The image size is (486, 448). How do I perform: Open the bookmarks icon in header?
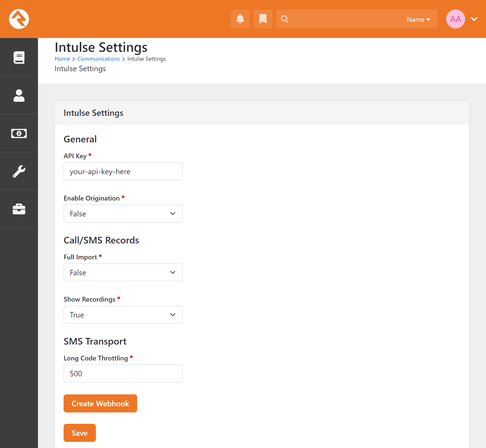click(263, 19)
